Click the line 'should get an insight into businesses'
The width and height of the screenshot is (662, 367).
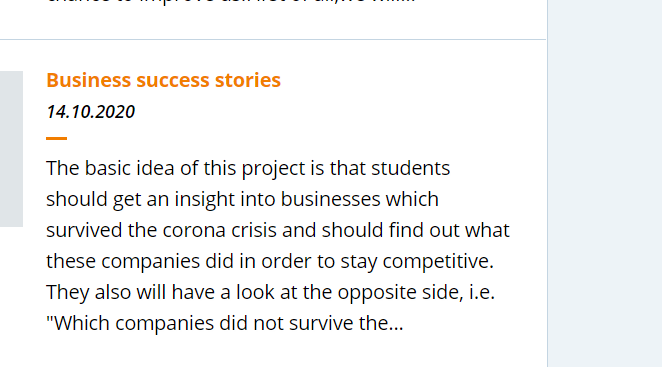point(242,199)
